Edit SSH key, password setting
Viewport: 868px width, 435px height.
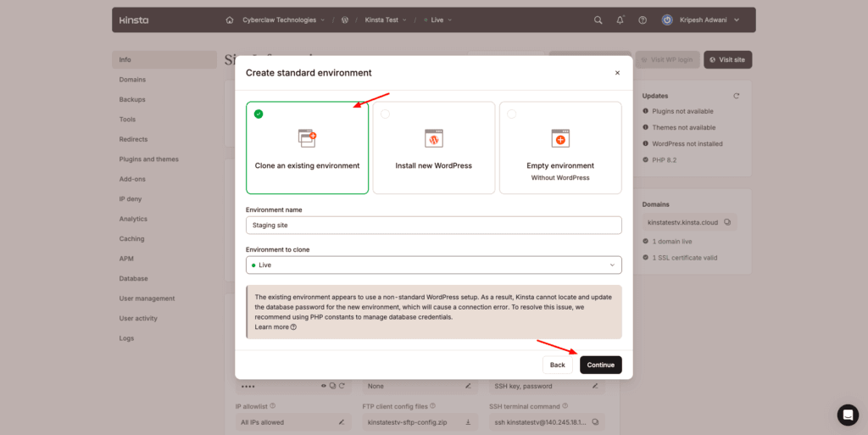595,386
